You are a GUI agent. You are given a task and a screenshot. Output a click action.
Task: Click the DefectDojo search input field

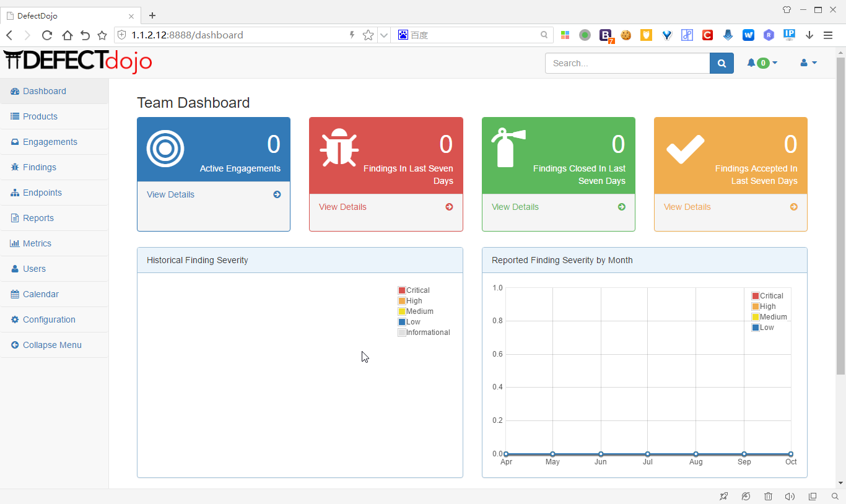point(627,63)
